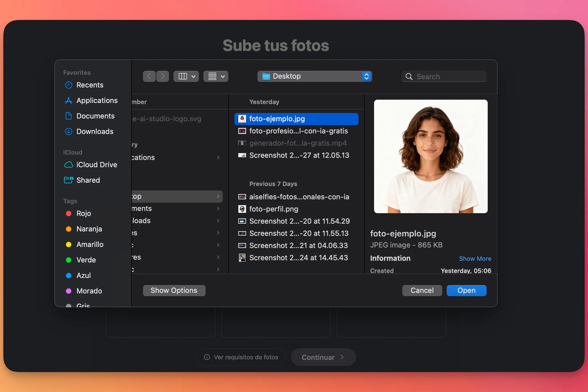The height and width of the screenshot is (392, 588).
Task: Go to Documents in the sidebar
Action: (x=95, y=116)
